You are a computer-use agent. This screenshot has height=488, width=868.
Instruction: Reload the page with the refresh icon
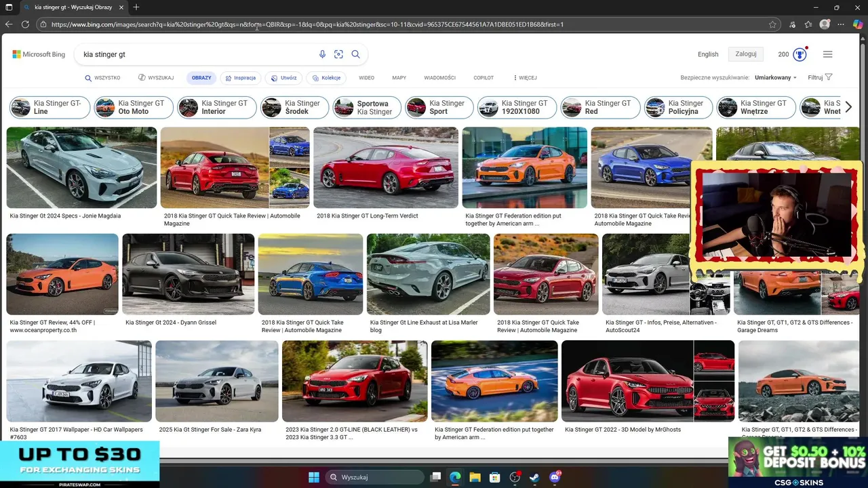pos(25,24)
